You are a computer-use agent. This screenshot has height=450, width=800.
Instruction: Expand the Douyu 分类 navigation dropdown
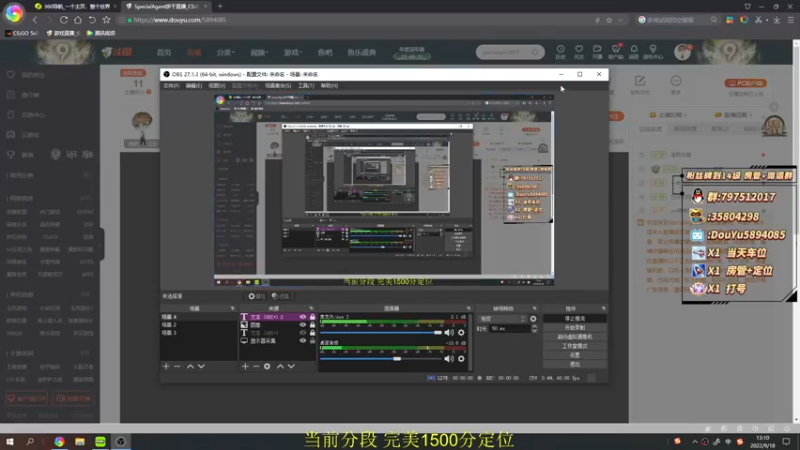pyautogui.click(x=226, y=53)
